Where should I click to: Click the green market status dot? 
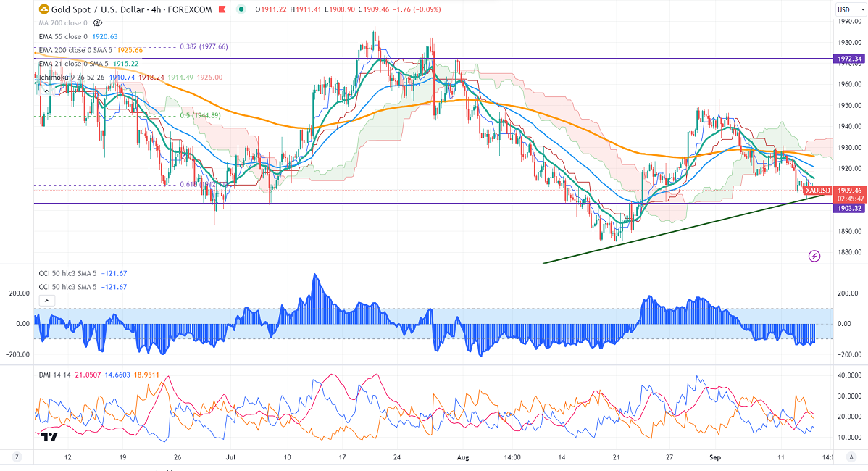click(x=241, y=9)
